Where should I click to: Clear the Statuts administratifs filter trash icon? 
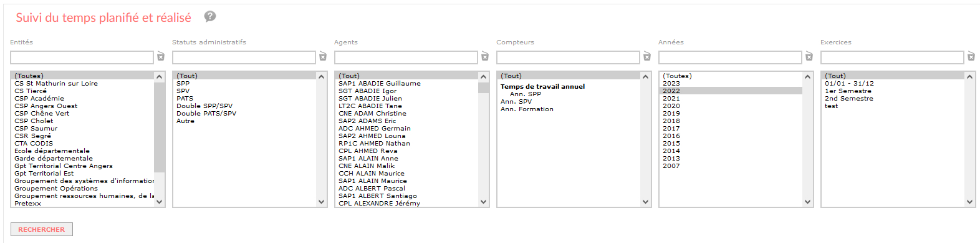pyautogui.click(x=322, y=57)
